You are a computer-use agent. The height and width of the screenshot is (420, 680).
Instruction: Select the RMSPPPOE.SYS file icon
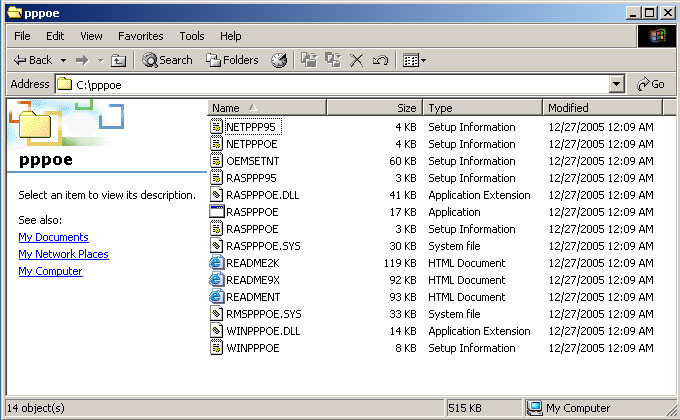[216, 314]
